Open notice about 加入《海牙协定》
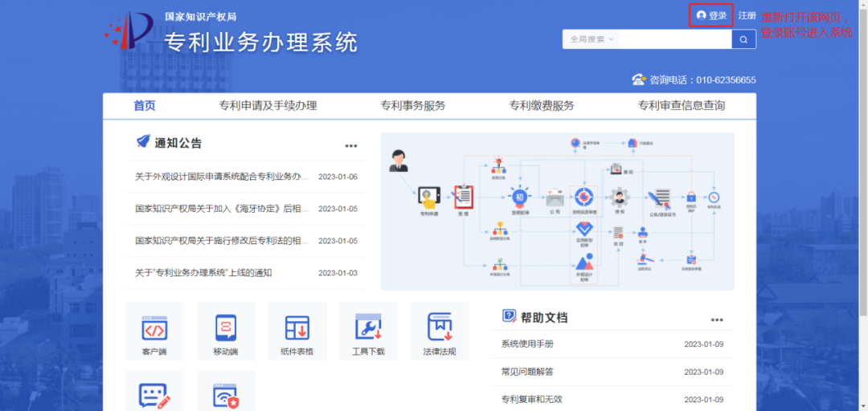Screen dimensions: 868x411 tap(222, 209)
